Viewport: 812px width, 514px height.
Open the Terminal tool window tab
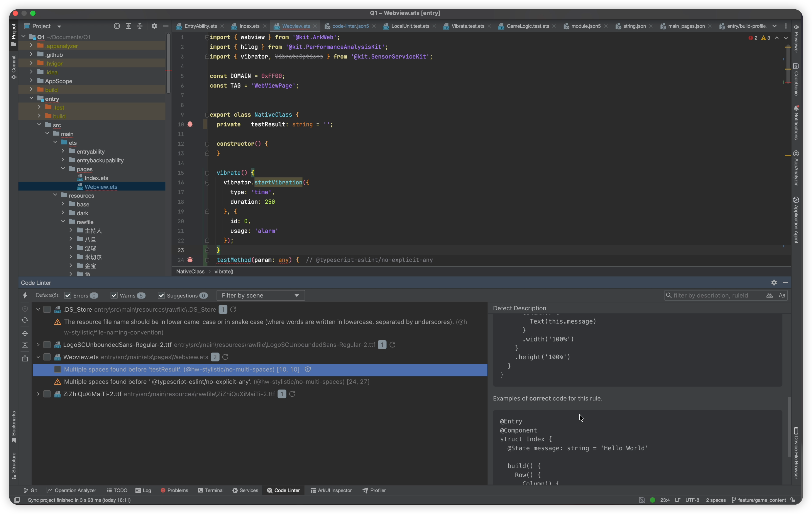(x=210, y=490)
